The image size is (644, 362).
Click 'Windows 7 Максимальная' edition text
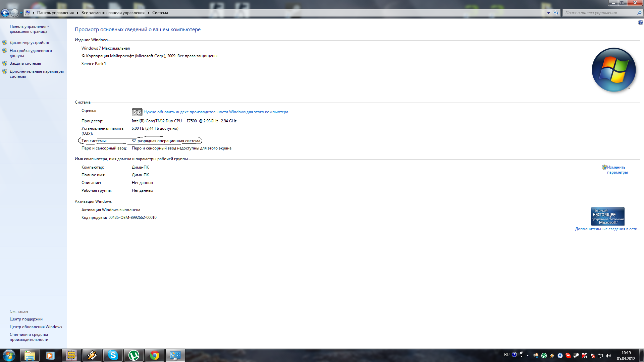(x=106, y=48)
